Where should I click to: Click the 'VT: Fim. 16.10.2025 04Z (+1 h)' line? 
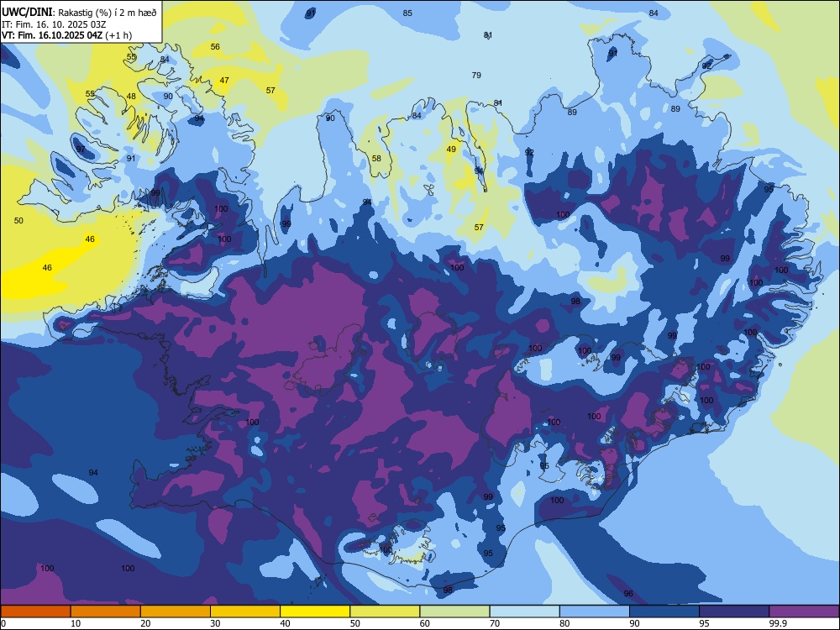tap(67, 35)
